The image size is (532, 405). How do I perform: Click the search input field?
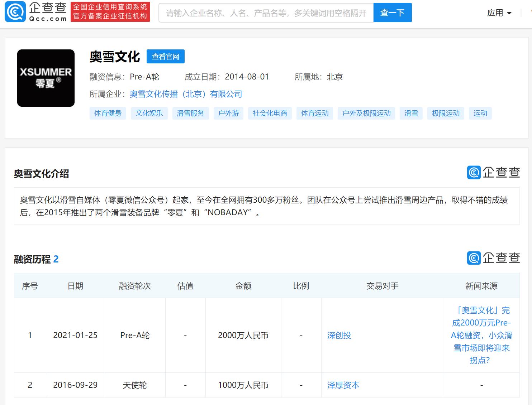click(x=266, y=13)
